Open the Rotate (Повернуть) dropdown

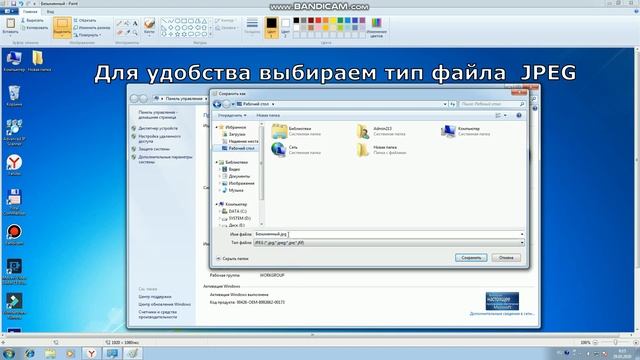(x=87, y=35)
